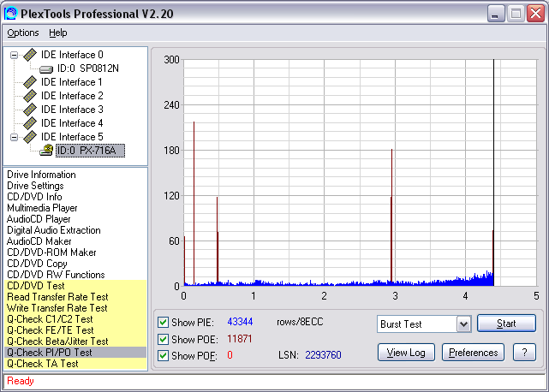
Task: Open the Options menu
Action: 23,33
